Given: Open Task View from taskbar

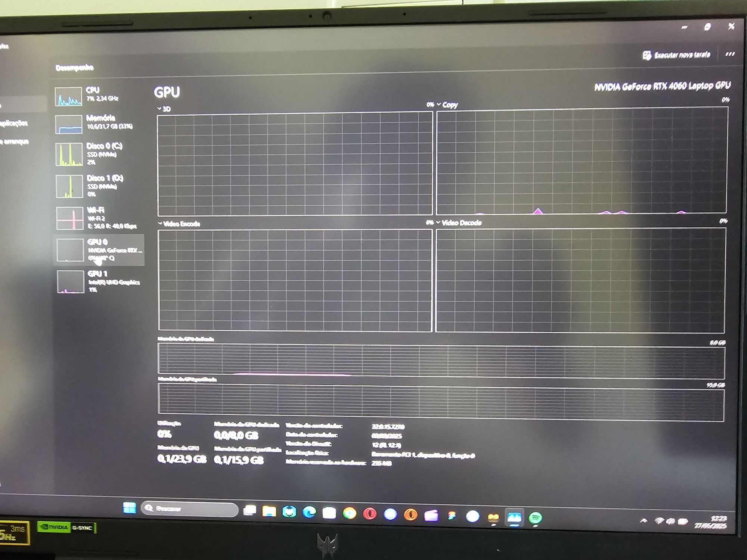Looking at the screenshot, I should [x=249, y=510].
